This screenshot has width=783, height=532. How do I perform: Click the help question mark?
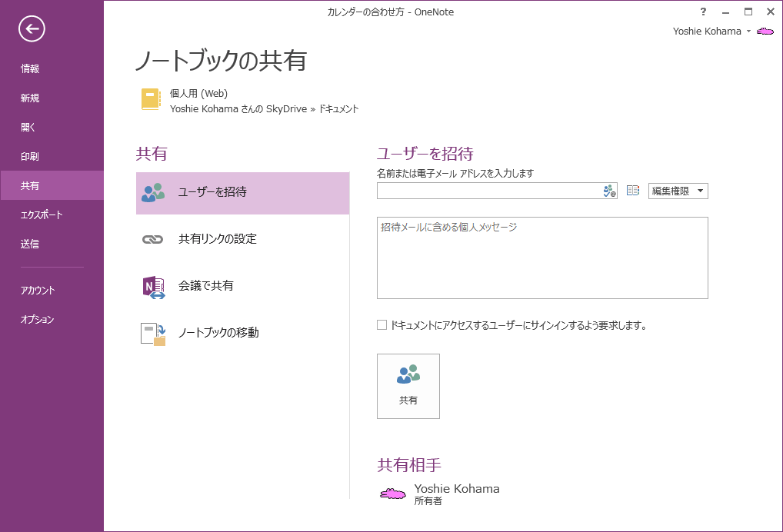tap(703, 12)
